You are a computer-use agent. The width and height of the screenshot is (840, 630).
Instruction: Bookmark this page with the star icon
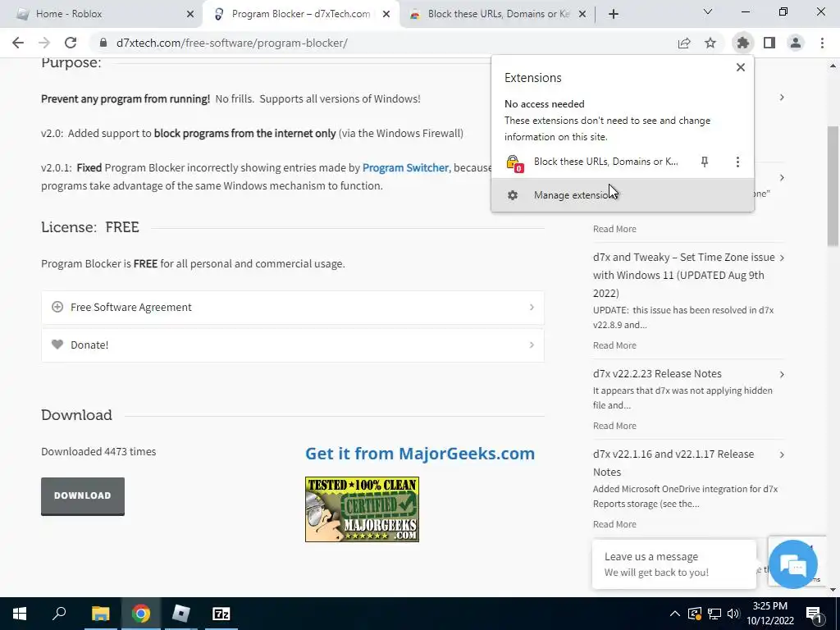tap(710, 43)
